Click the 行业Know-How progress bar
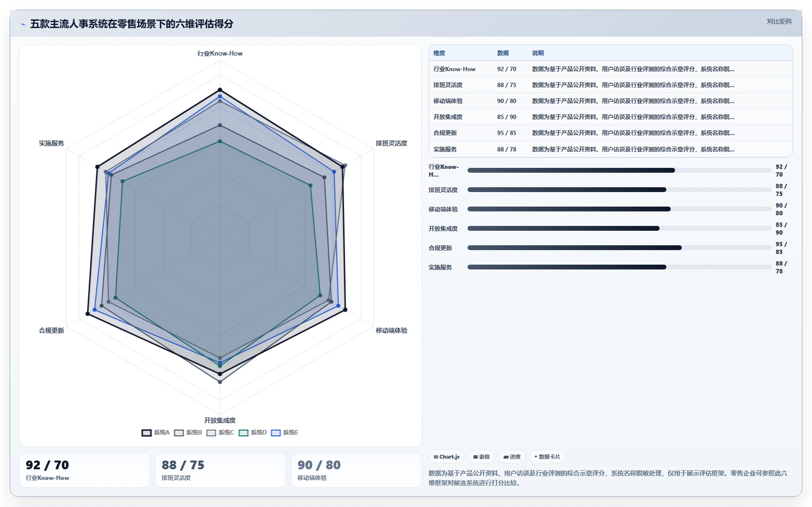The image size is (812, 507). (619, 170)
